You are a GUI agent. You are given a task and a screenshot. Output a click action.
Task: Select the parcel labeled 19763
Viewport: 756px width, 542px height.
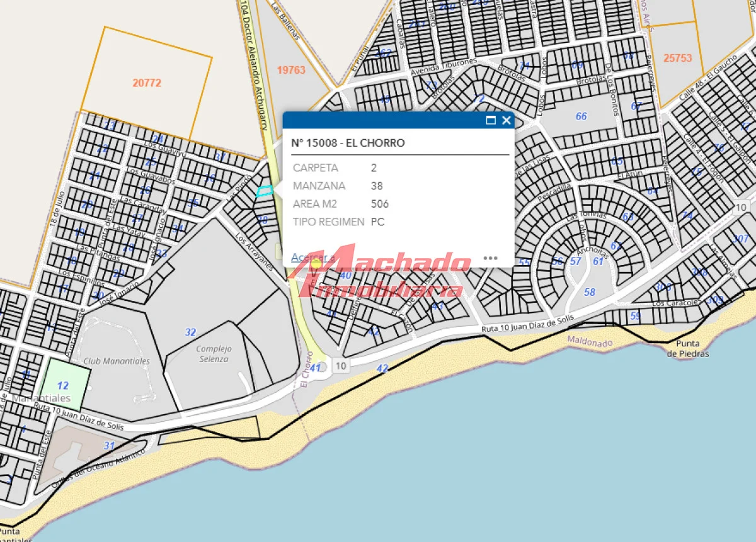point(291,70)
